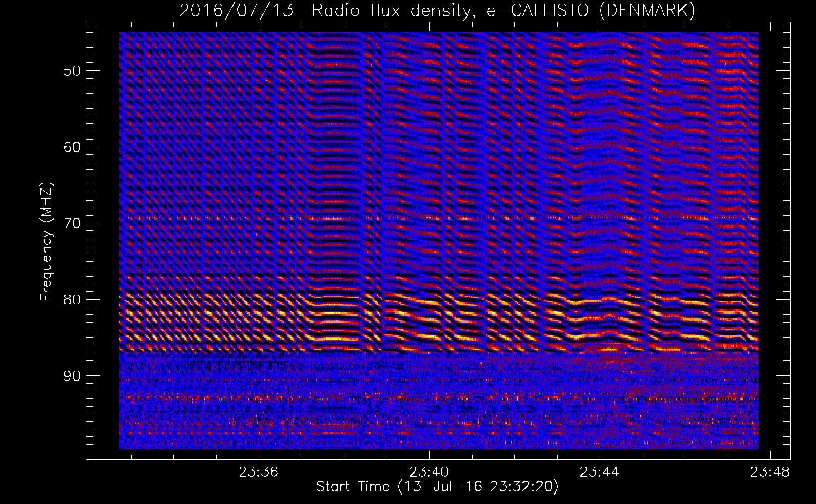Image resolution: width=816 pixels, height=504 pixels.
Task: Click the 23:48 time tick label
Action: tap(770, 472)
